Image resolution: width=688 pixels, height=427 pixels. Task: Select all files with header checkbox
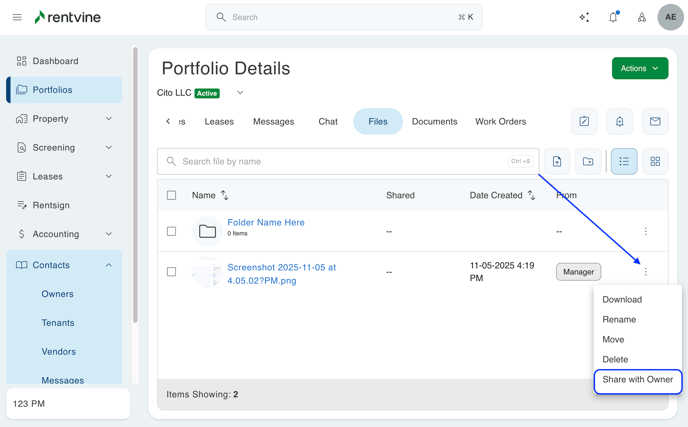coord(171,195)
